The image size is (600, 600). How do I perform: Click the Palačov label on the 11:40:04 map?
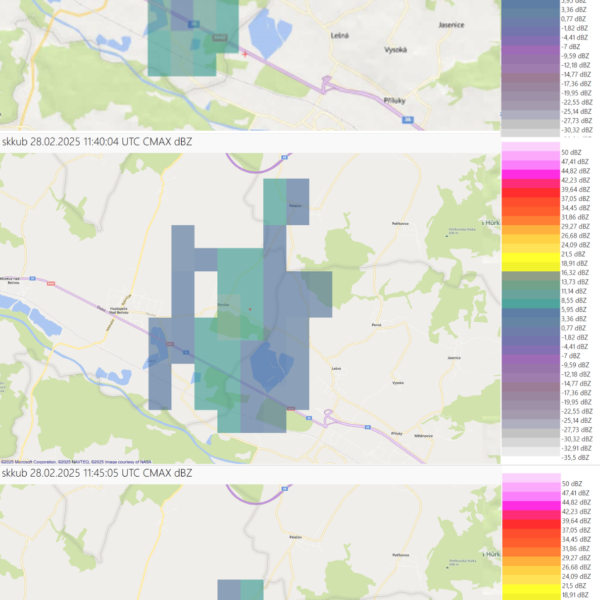tap(295, 205)
